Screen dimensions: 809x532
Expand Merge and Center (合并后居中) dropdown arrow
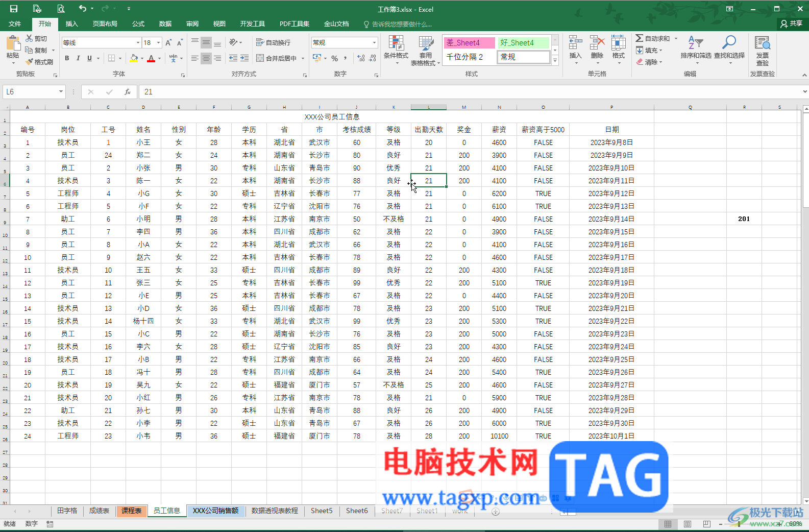click(303, 58)
